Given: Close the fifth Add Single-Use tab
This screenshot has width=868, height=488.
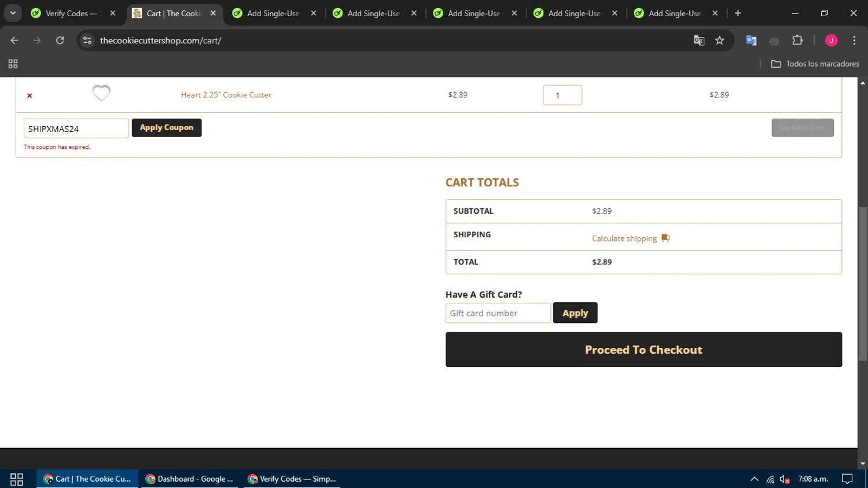Looking at the screenshot, I should (x=715, y=13).
